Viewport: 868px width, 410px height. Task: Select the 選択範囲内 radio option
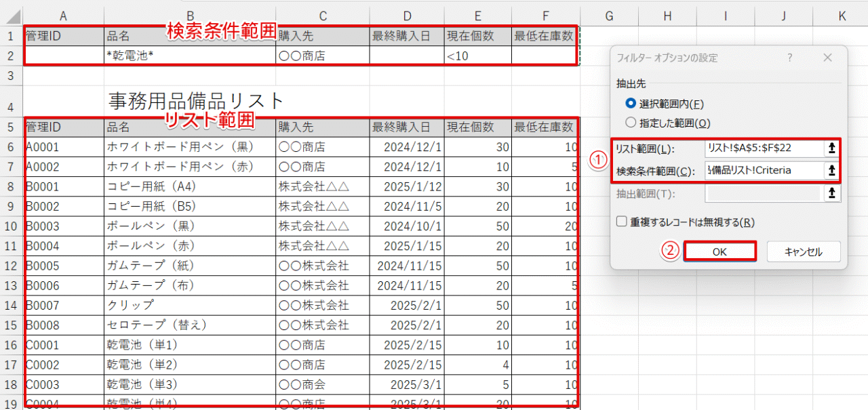tap(631, 104)
